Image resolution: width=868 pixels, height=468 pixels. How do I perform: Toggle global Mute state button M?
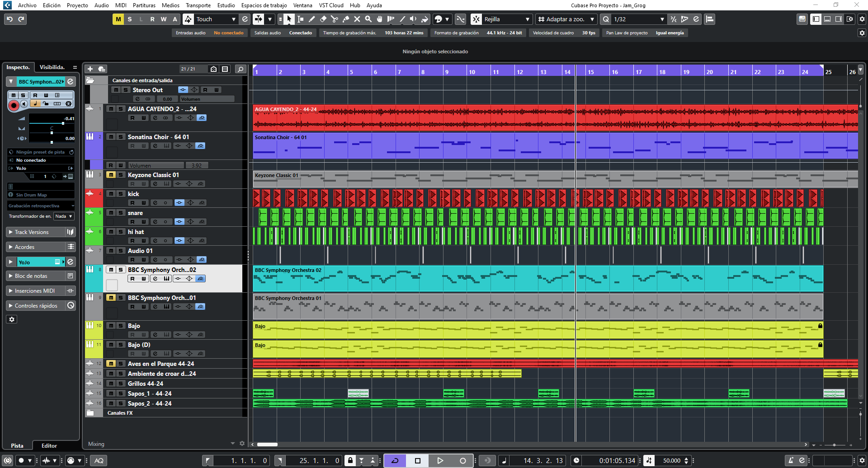[118, 19]
